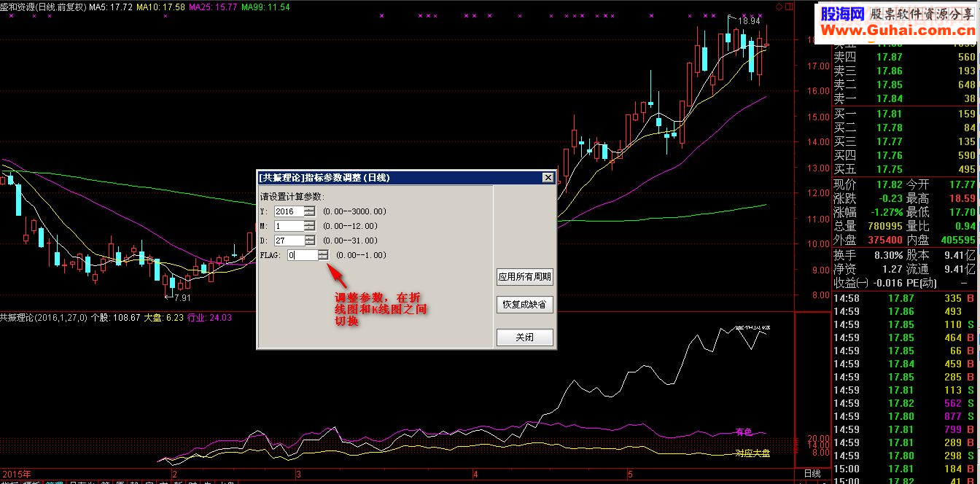Select the 卖一 17.84 order row
Screen dimensions: 980x484
tap(904, 98)
